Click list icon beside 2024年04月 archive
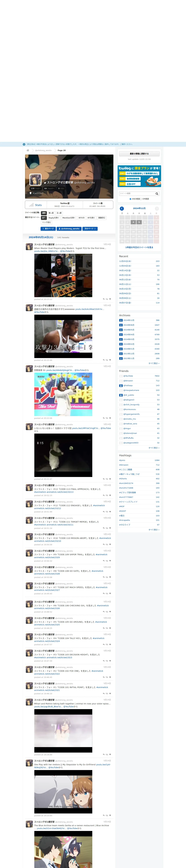Screen dimensions: 186x868 (121, 335)
